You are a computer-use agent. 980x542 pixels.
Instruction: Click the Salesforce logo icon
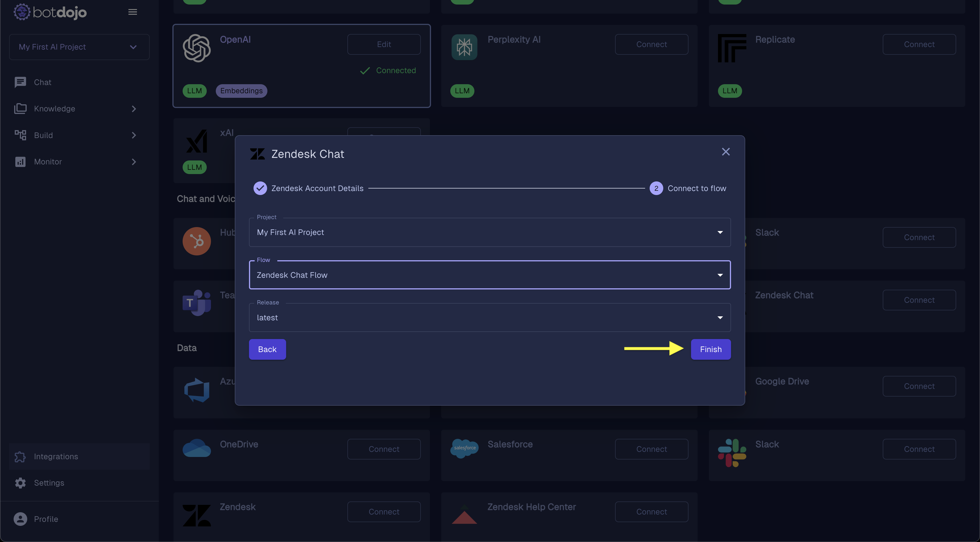pyautogui.click(x=464, y=448)
